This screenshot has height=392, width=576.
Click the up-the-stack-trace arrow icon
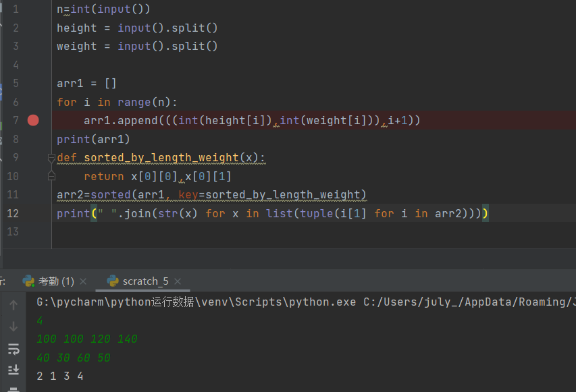click(14, 305)
